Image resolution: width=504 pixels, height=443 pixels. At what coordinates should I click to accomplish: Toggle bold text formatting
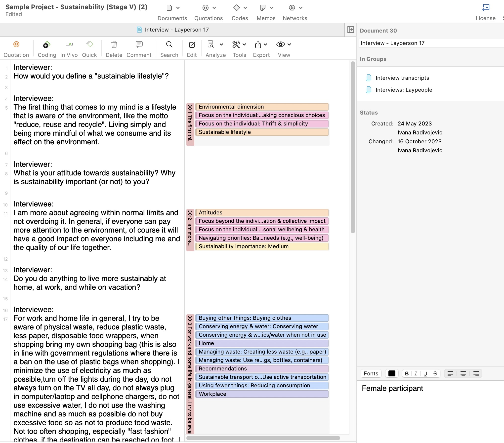(x=407, y=373)
